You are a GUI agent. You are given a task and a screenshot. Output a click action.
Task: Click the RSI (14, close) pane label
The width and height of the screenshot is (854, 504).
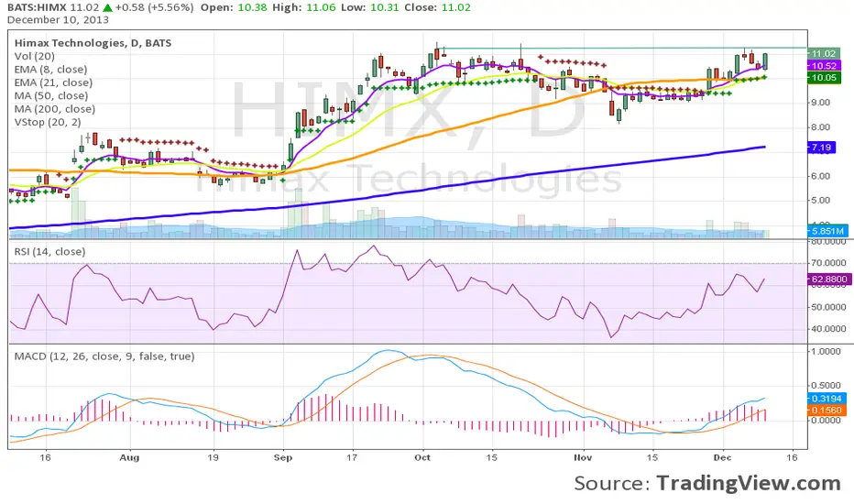tap(49, 252)
